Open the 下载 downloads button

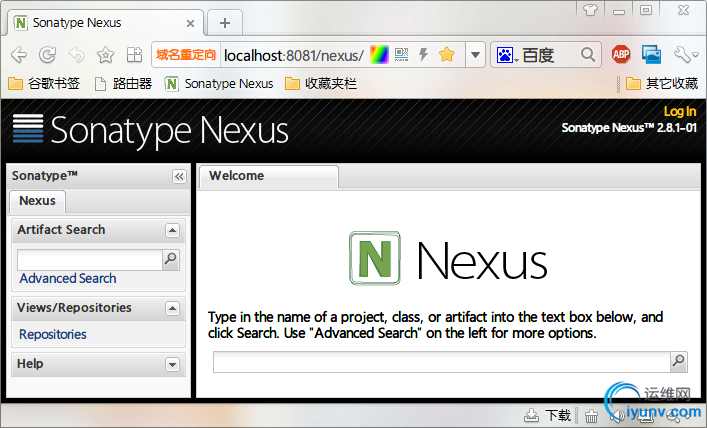(x=548, y=415)
